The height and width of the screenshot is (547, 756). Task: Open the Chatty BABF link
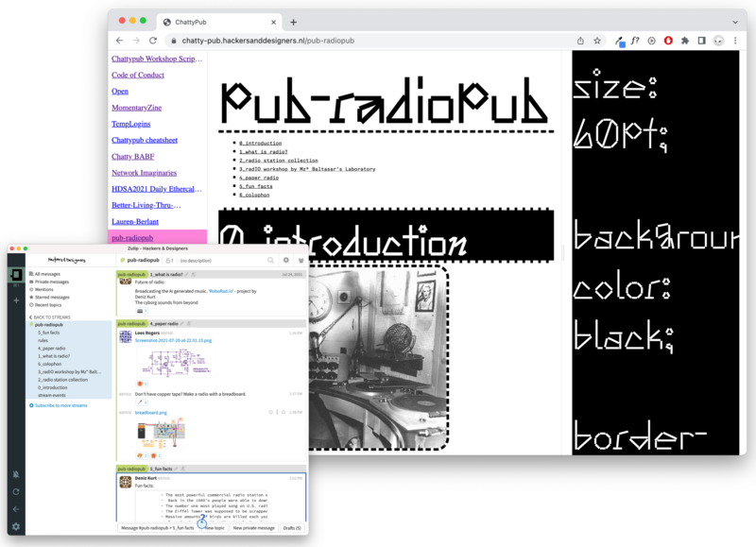click(x=132, y=156)
